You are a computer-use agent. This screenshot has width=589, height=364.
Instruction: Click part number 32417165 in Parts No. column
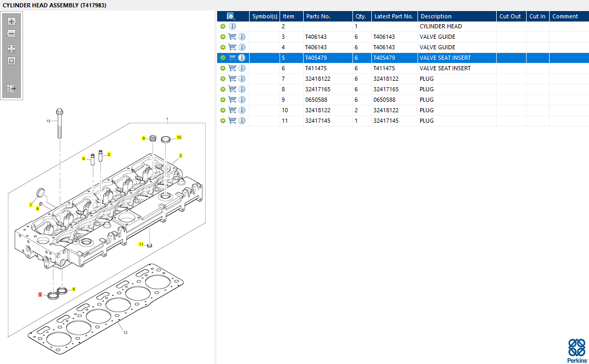coord(318,89)
